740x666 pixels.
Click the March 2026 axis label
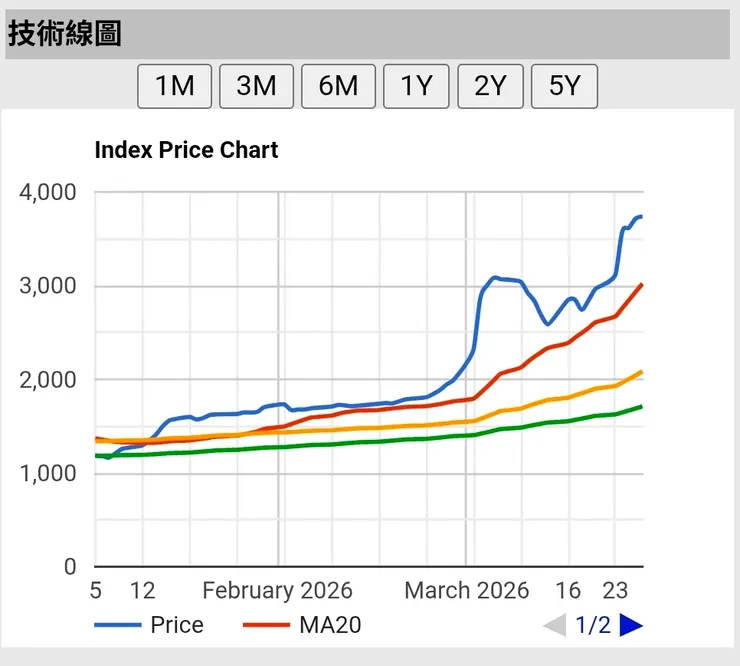click(x=467, y=590)
